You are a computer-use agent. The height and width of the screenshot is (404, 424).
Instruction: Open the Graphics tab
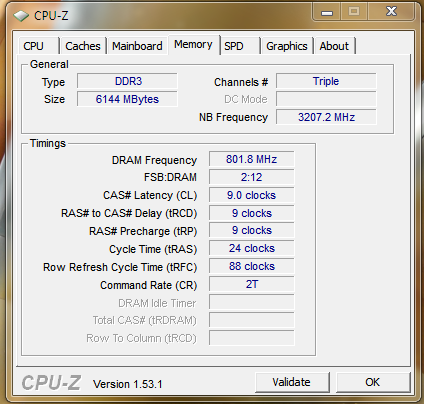tap(287, 46)
